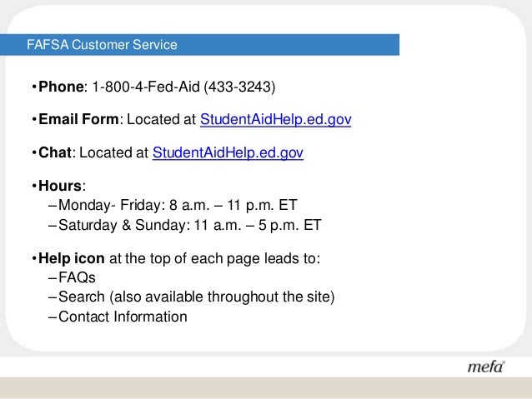
Task: Click the Help icon bold text
Action: (71, 258)
